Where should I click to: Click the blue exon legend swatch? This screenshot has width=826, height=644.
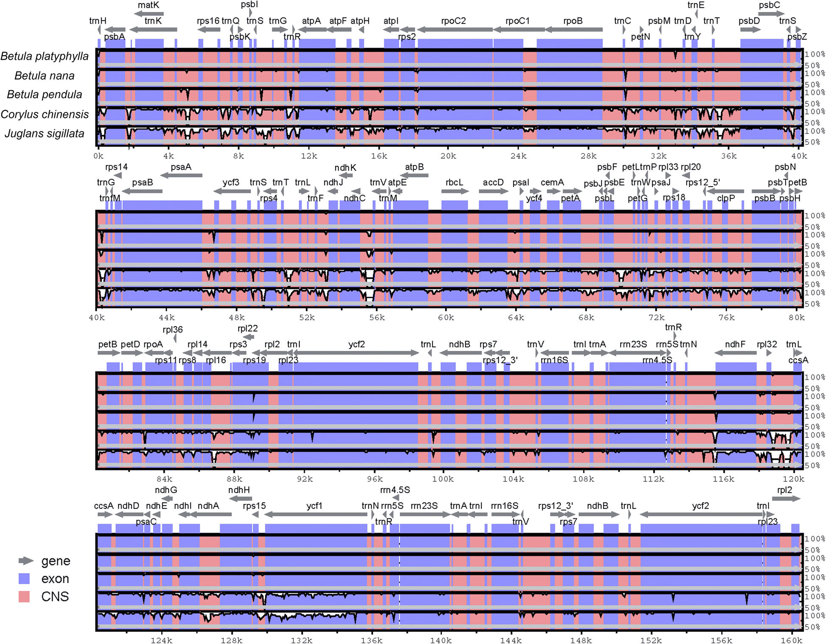click(24, 579)
